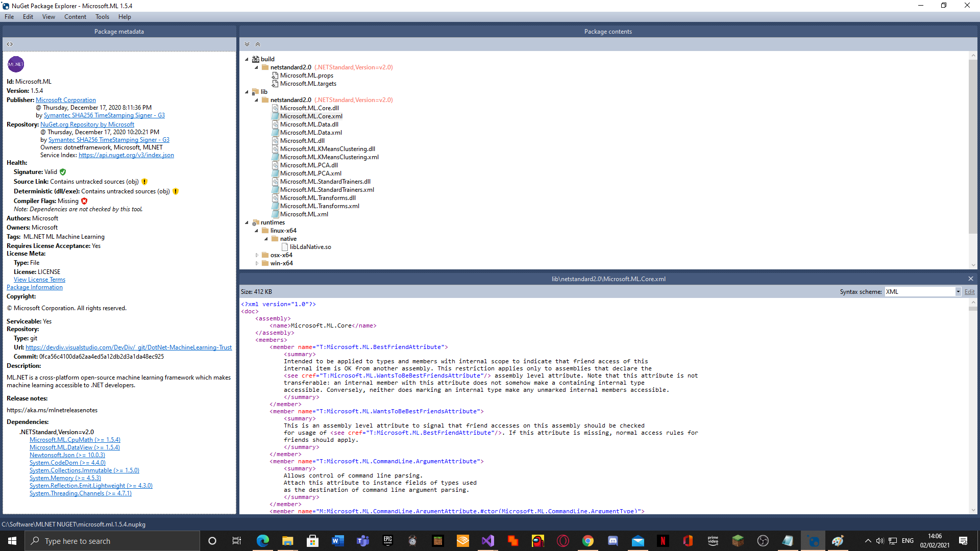Select Microsoft.ML.PCA.dll in the tree

coord(308,165)
